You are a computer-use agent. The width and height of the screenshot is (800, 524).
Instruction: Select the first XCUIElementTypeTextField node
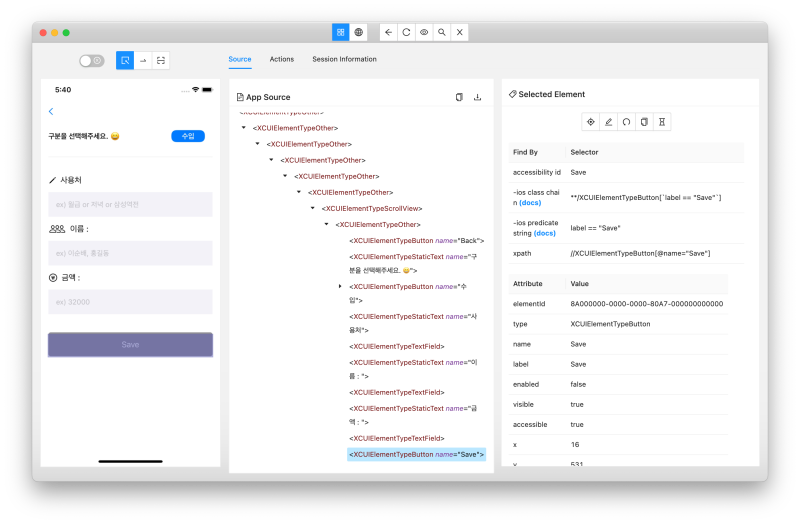point(397,346)
